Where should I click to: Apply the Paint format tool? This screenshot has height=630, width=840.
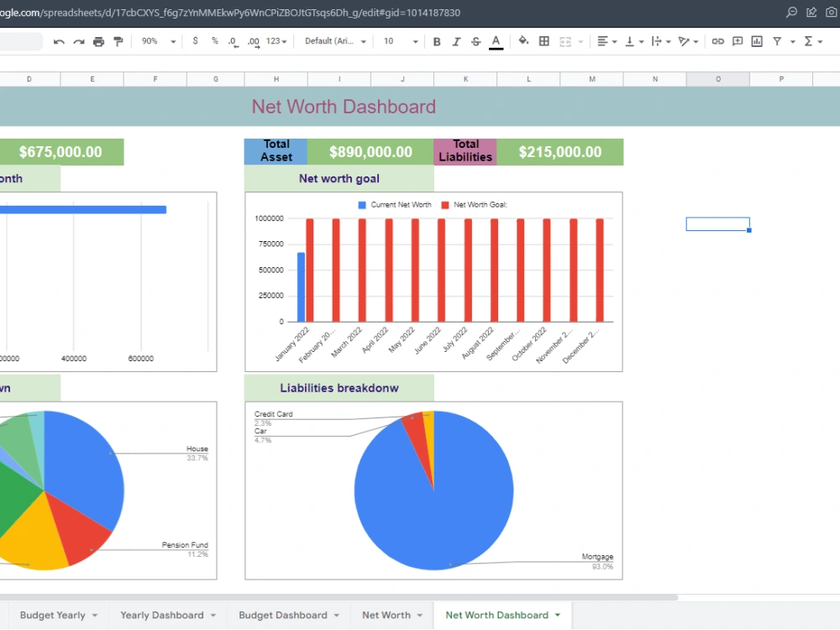pyautogui.click(x=118, y=40)
